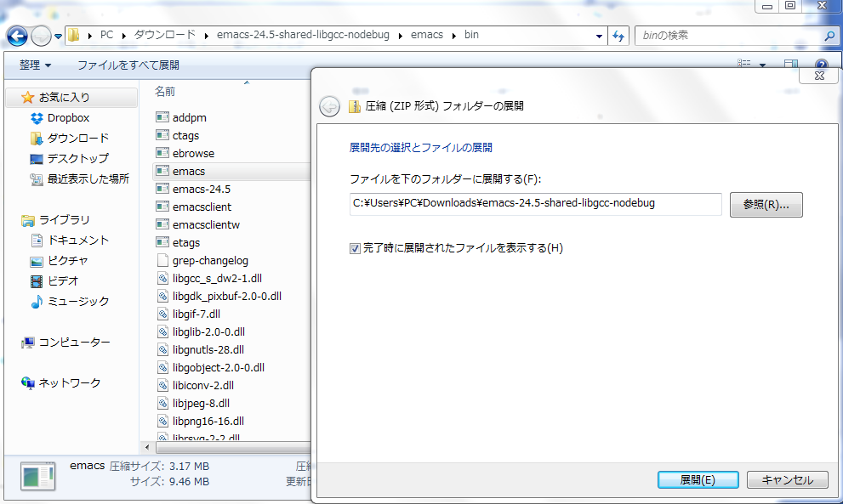Click ファイルをすべて展開 in toolbar
The height and width of the screenshot is (504, 843).
(128, 65)
